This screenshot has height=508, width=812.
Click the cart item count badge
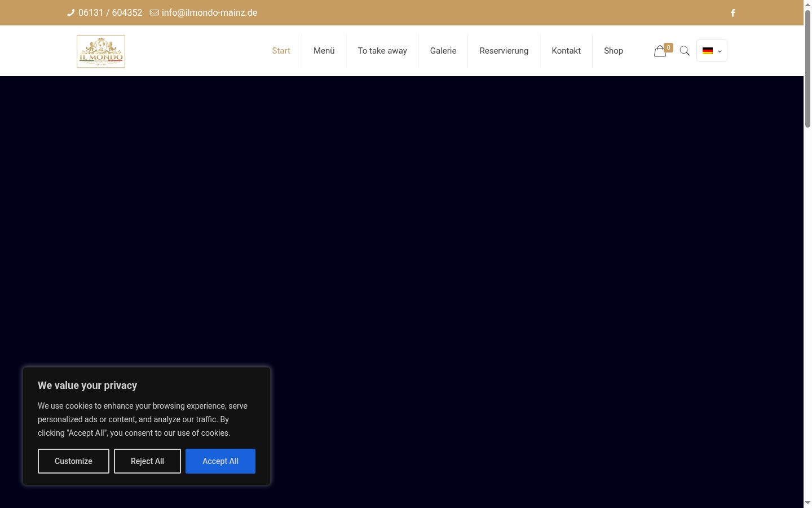click(x=669, y=47)
